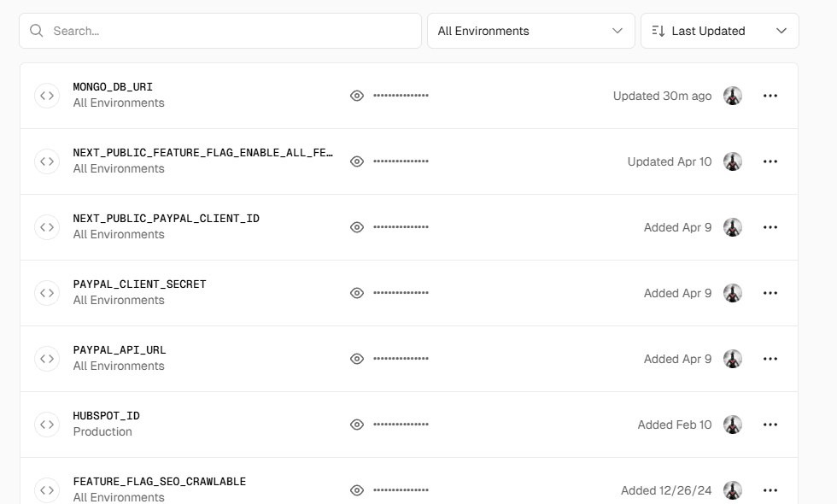The width and height of the screenshot is (837, 504).
Task: Open more options for NEXT_PUBLIC_PAYPAL_CLIENT_ID
Action: point(770,227)
